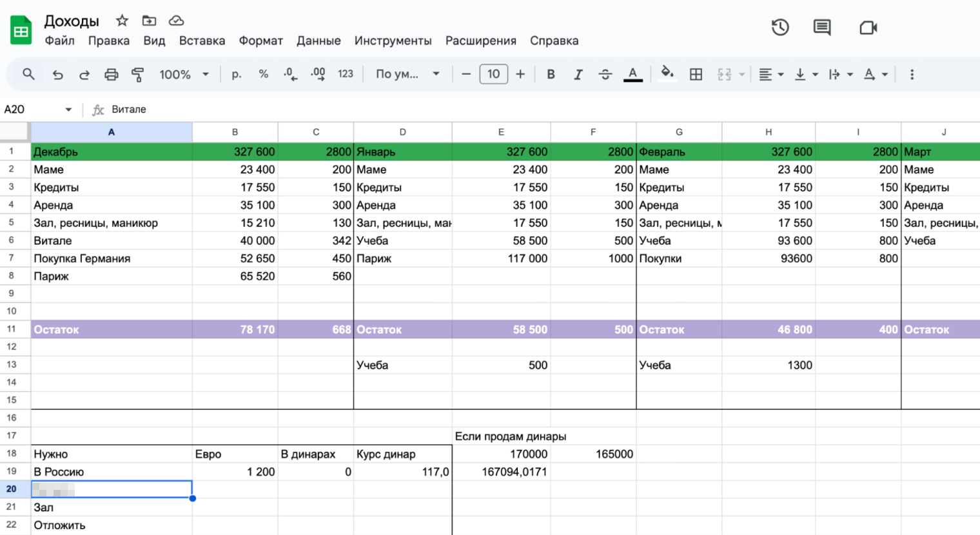
Task: Select the 167094,0171 cell
Action: point(501,472)
